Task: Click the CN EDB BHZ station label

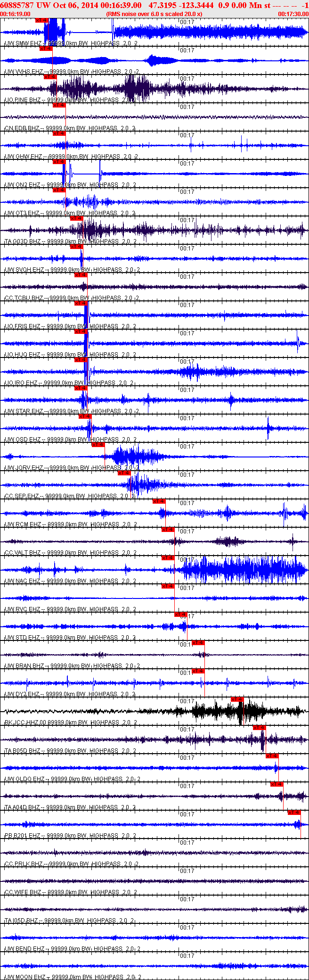Action: click(70, 128)
